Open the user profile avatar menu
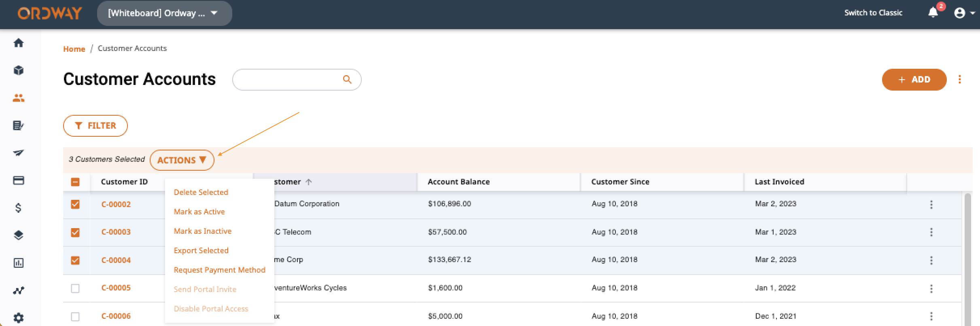The image size is (980, 326). [x=964, y=13]
